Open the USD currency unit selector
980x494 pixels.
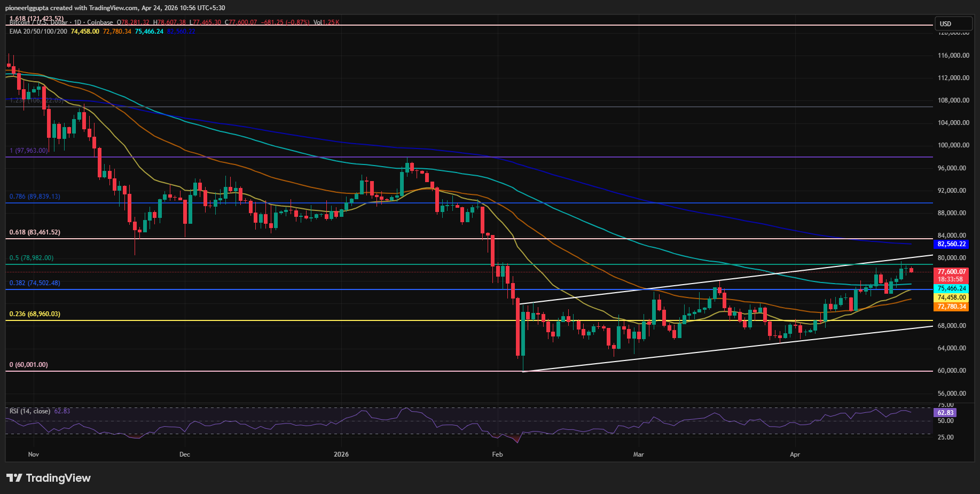(x=953, y=23)
